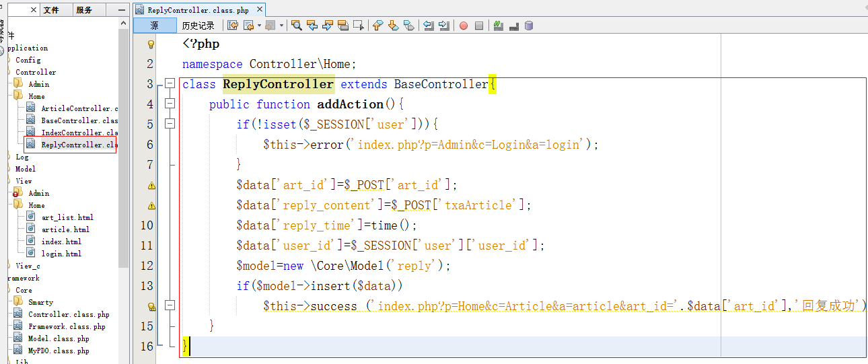The height and width of the screenshot is (364, 868).
Task: Select the 源 source view button
Action: pyautogui.click(x=155, y=26)
